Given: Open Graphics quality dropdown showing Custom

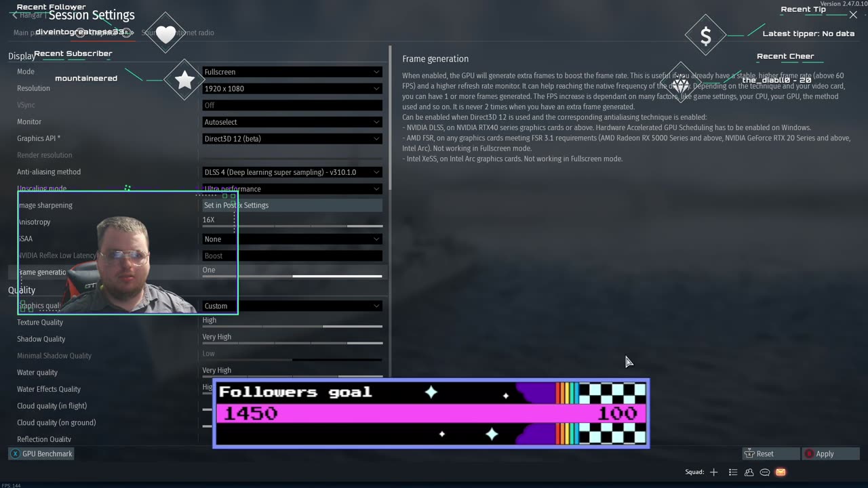Looking at the screenshot, I should (292, 306).
